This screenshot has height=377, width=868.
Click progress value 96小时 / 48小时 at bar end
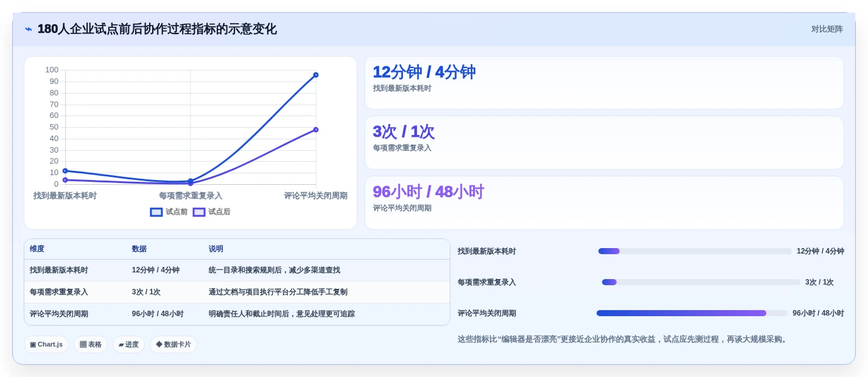click(x=818, y=313)
